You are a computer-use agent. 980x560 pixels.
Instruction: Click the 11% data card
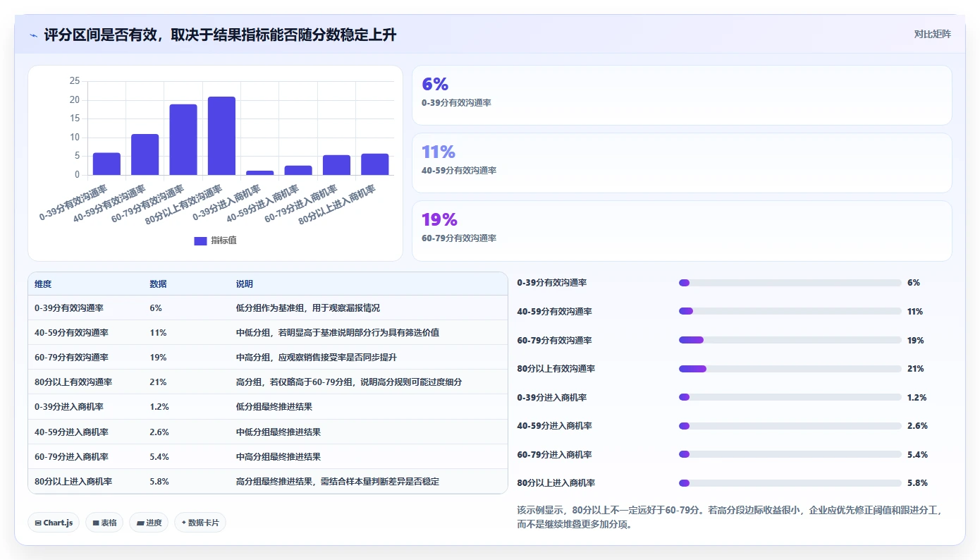tap(682, 163)
